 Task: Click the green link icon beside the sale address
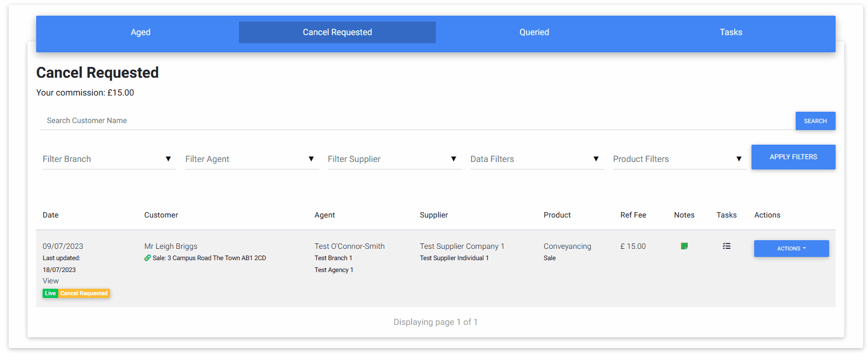(x=147, y=258)
